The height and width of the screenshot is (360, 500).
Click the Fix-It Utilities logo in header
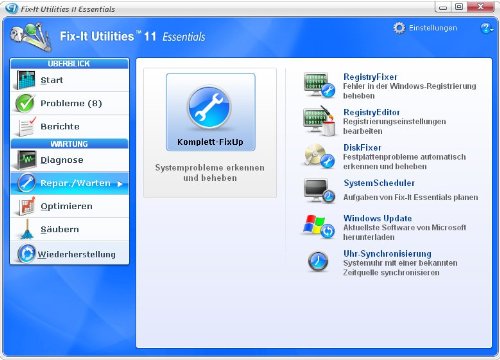tap(30, 36)
